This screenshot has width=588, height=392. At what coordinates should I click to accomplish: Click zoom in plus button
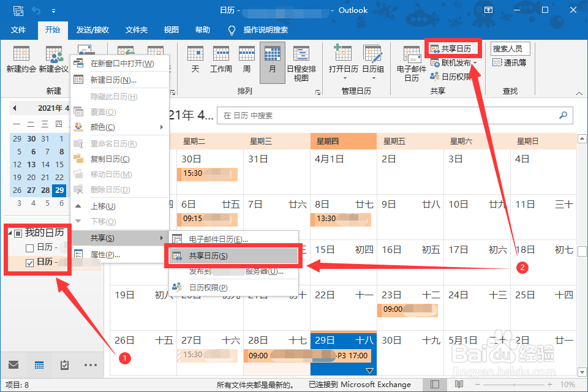pos(549,385)
